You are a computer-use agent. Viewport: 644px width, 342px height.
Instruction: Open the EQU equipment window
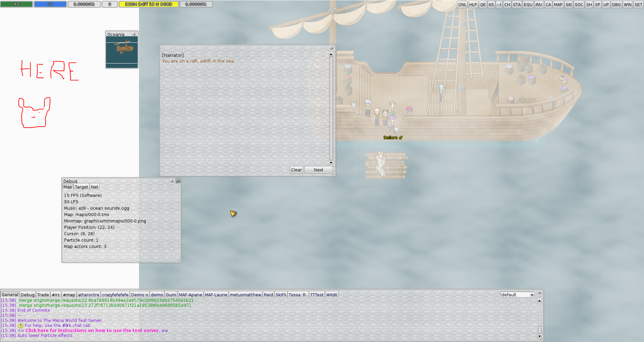tap(528, 4)
